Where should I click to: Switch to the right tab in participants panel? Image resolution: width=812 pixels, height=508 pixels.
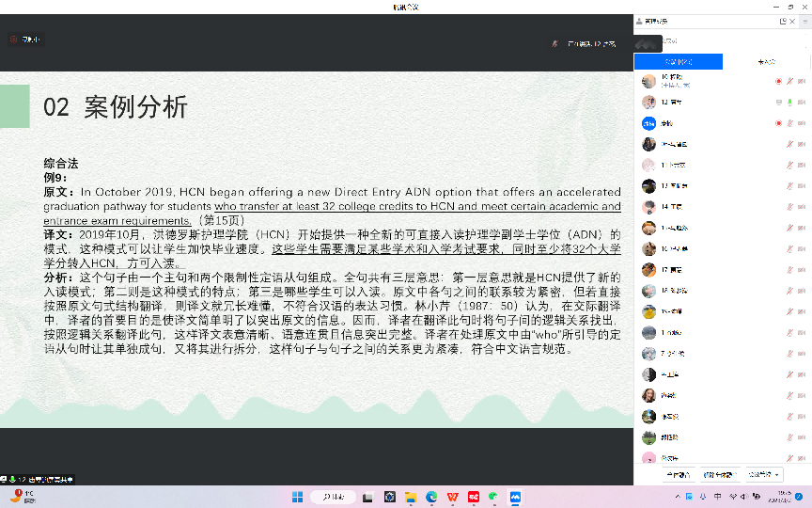tap(767, 61)
